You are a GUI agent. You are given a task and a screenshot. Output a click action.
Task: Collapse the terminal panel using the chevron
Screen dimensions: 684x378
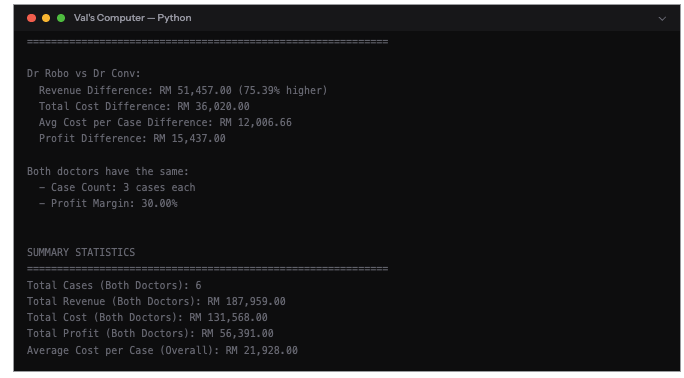tap(662, 19)
